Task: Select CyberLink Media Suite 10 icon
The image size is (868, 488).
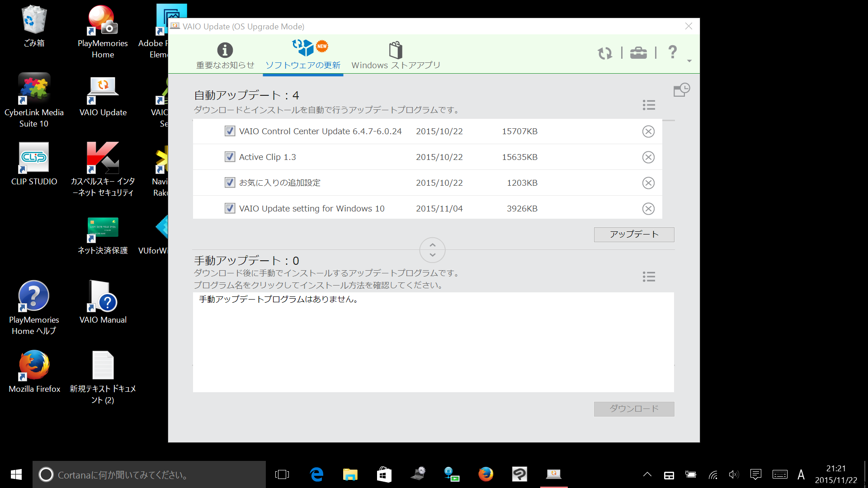Action: tap(34, 100)
